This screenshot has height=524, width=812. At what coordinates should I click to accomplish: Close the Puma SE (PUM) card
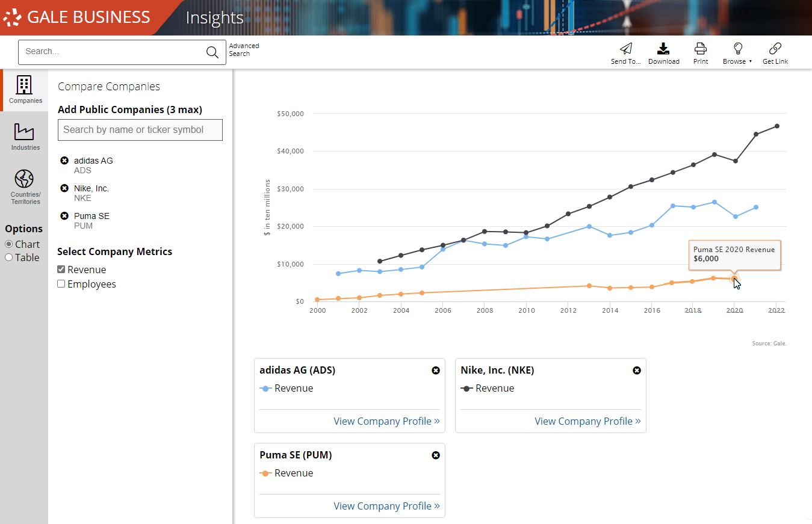[x=436, y=455]
